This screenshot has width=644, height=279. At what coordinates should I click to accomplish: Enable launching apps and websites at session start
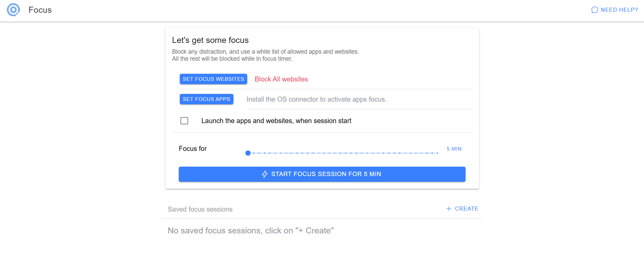click(x=184, y=121)
